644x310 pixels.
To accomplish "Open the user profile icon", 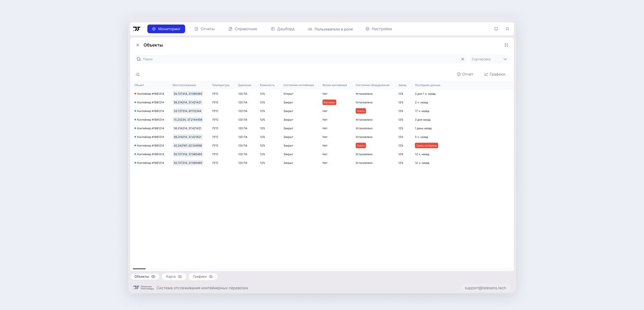I will coord(507,29).
